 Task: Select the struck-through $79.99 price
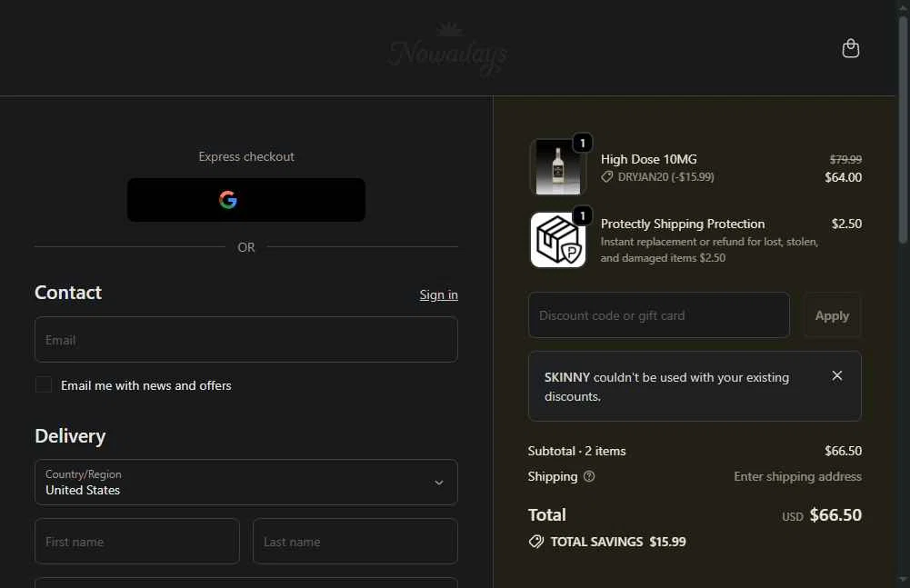(845, 159)
